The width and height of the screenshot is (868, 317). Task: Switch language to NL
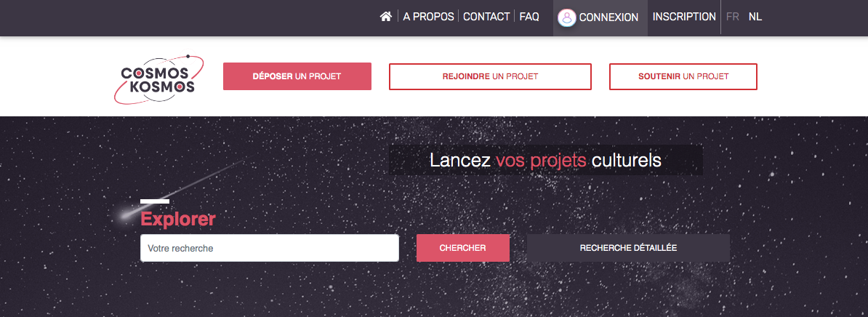(x=755, y=17)
